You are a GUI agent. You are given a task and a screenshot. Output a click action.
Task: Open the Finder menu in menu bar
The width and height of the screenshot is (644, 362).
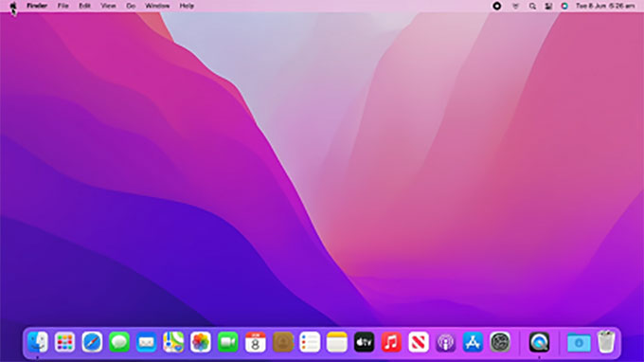pyautogui.click(x=37, y=6)
